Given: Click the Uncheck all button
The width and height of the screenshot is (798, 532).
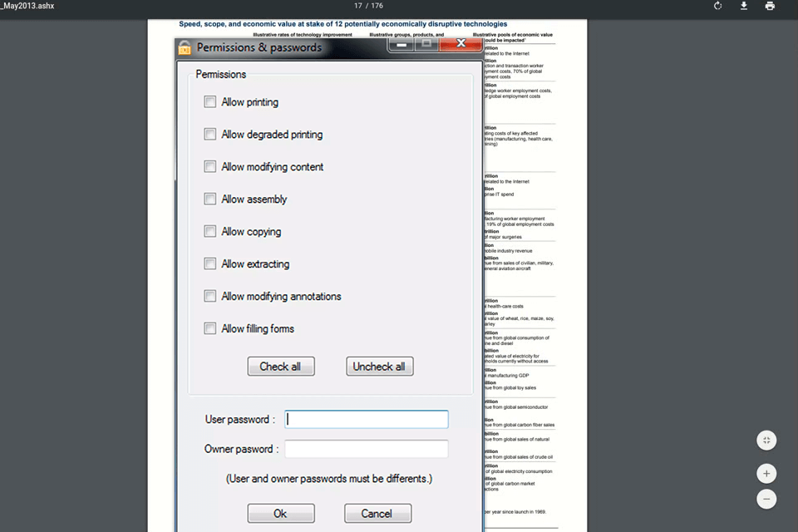Looking at the screenshot, I should pyautogui.click(x=380, y=367).
